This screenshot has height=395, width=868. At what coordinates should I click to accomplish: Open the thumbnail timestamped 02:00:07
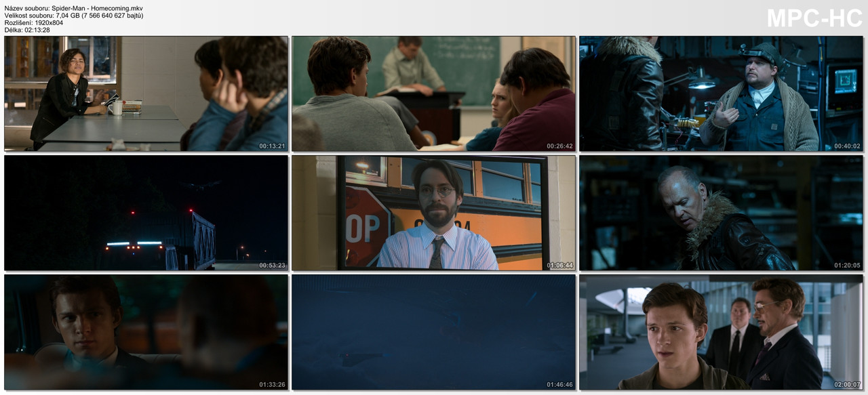721,332
